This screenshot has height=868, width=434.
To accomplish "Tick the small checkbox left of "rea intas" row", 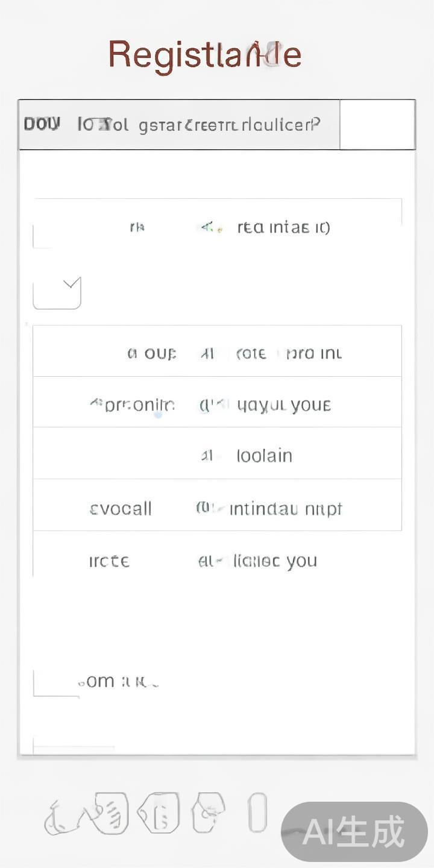I will click(x=42, y=236).
